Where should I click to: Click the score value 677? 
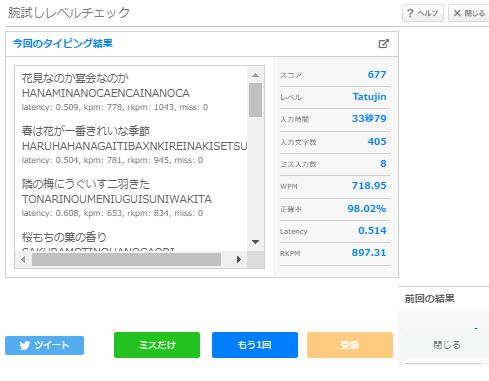[377, 74]
